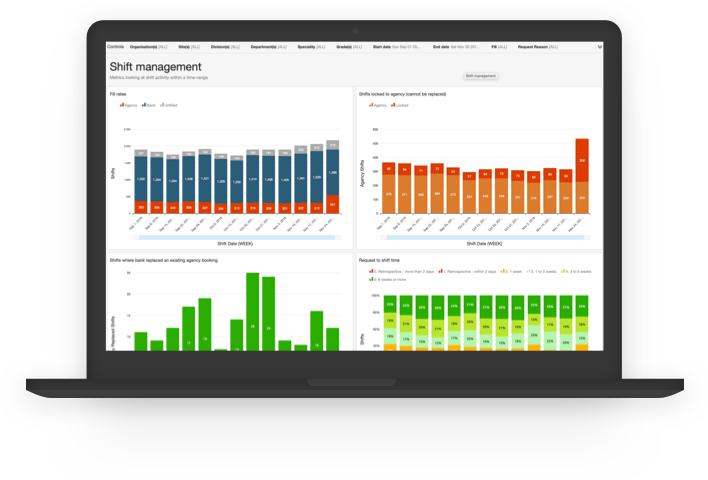Open the Speciality filter
Image resolution: width=708 pixels, height=480 pixels.
[311, 47]
